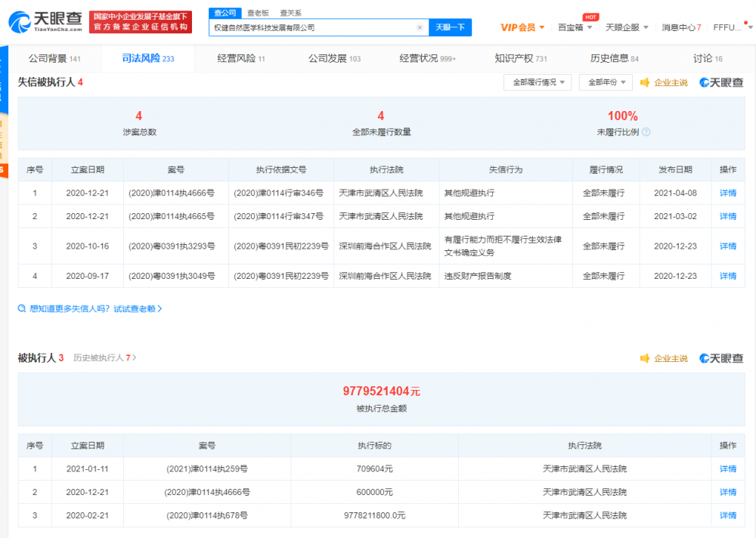Click the Tianyancha logo in header
756x538 pixels.
click(44, 22)
